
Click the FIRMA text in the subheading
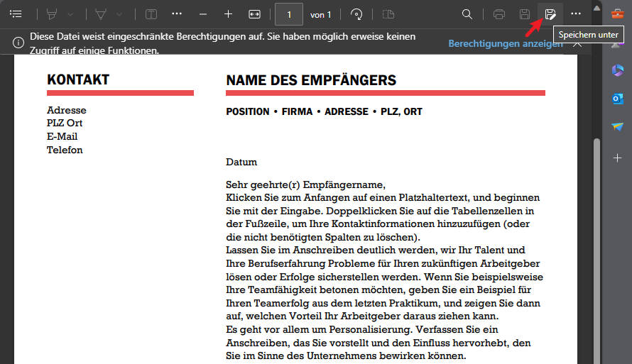tap(297, 111)
